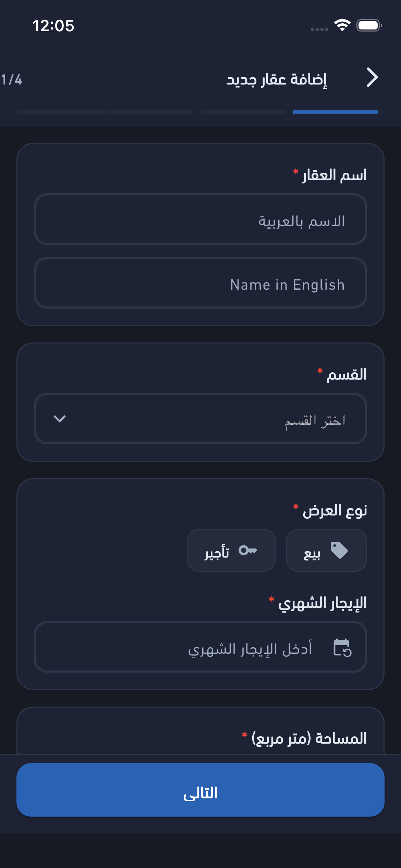Screen dimensions: 401x868
Task: Tap the إضافة عقار جديد page title
Action: 277,80
